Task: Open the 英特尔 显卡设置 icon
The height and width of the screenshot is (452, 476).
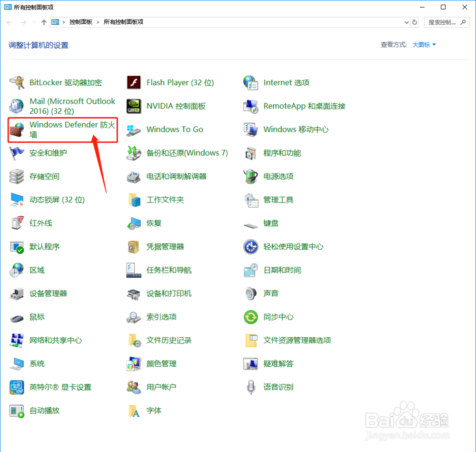Action: [17, 387]
